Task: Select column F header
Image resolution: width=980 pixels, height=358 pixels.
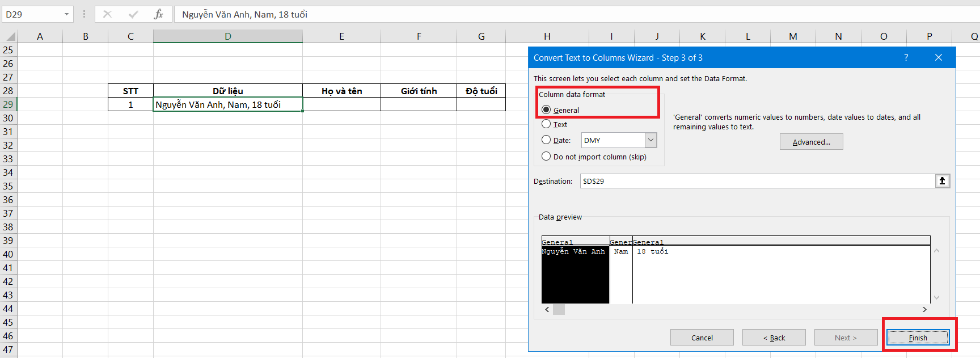Action: tap(419, 36)
